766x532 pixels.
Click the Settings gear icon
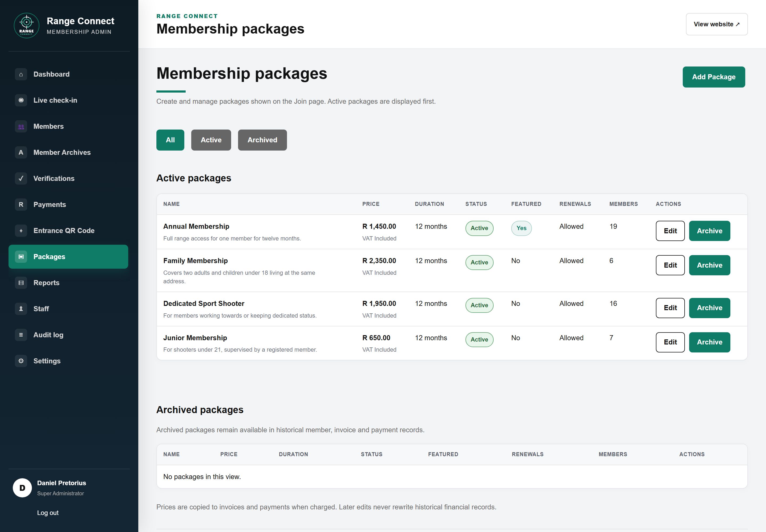pyautogui.click(x=21, y=361)
